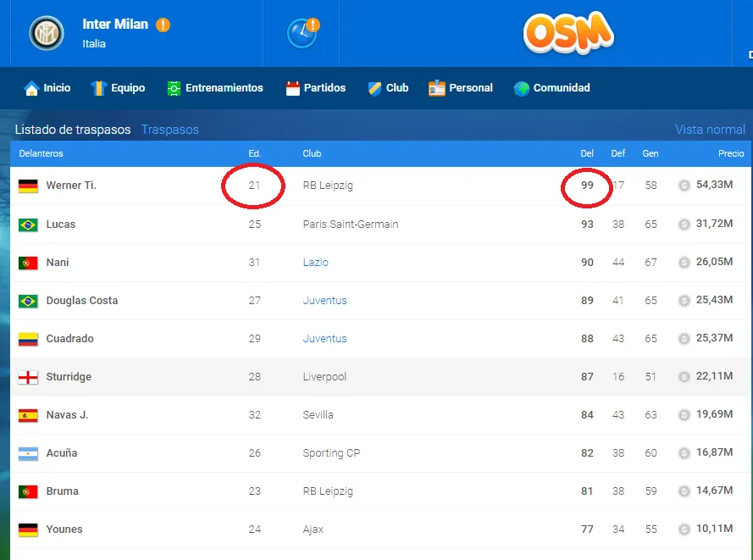This screenshot has height=560, width=753.
Task: Sort by Delanteros column header
Action: click(x=41, y=153)
